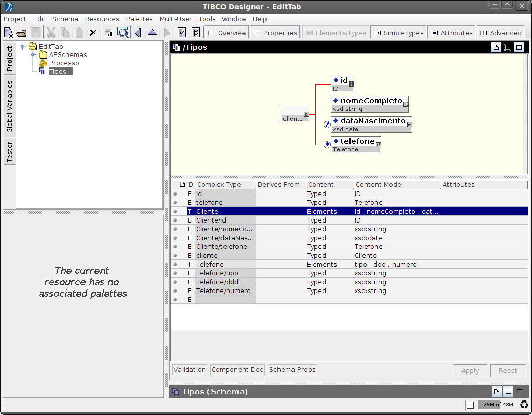The image size is (532, 415).
Task: Expand the AESchemas folder node
Action: coord(33,54)
